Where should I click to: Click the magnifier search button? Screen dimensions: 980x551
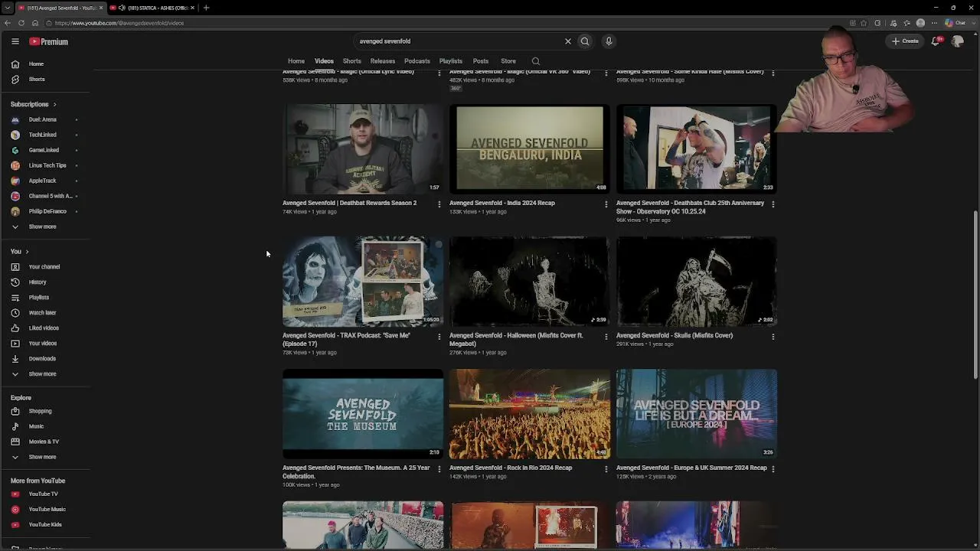tap(585, 41)
